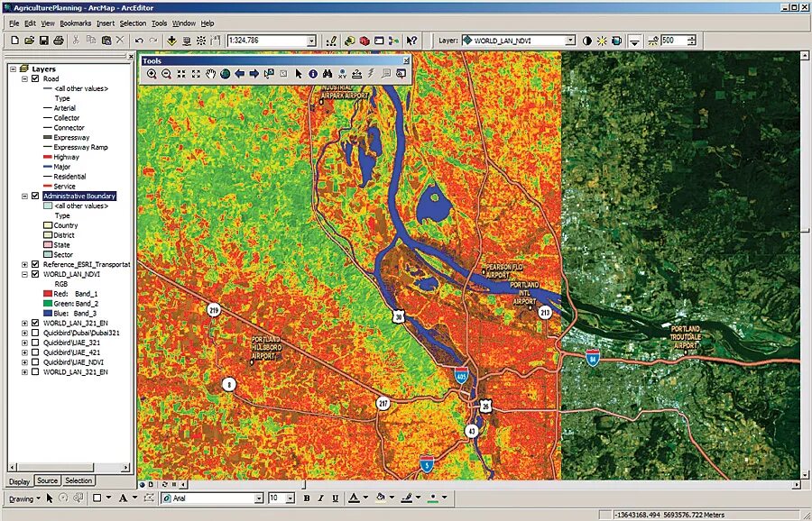
Task: Undo the last action
Action: 139,41
